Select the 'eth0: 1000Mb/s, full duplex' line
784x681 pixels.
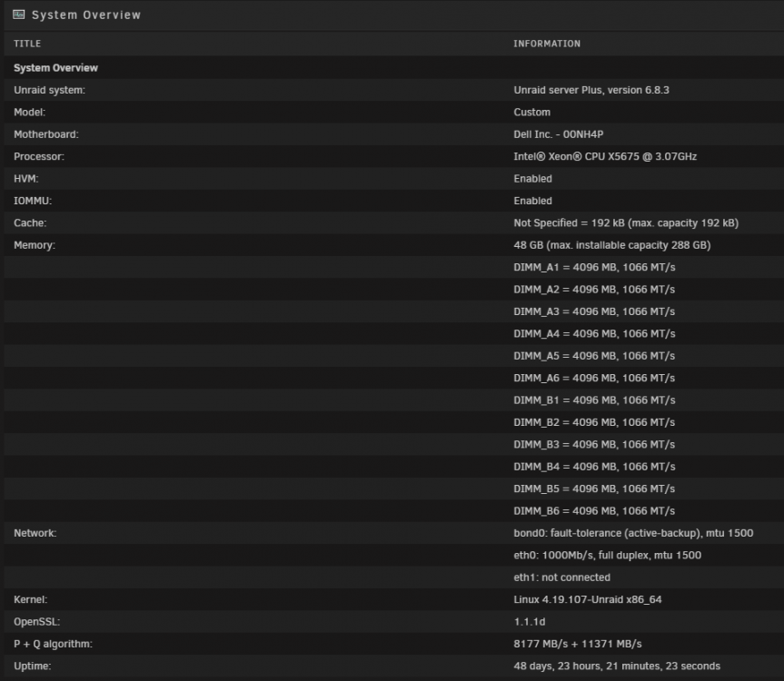(607, 555)
